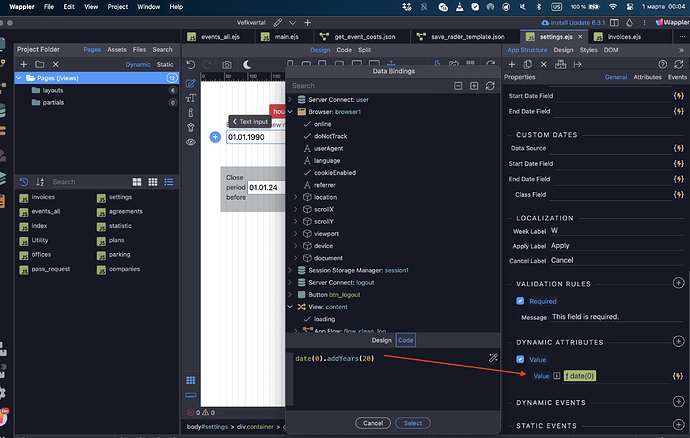Add dynamic event plus icon

679,401
